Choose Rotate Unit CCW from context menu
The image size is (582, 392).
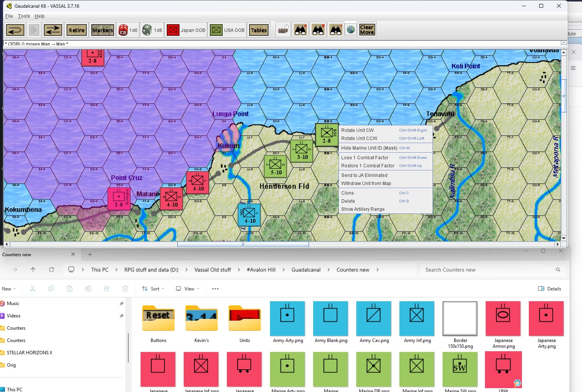pos(386,138)
